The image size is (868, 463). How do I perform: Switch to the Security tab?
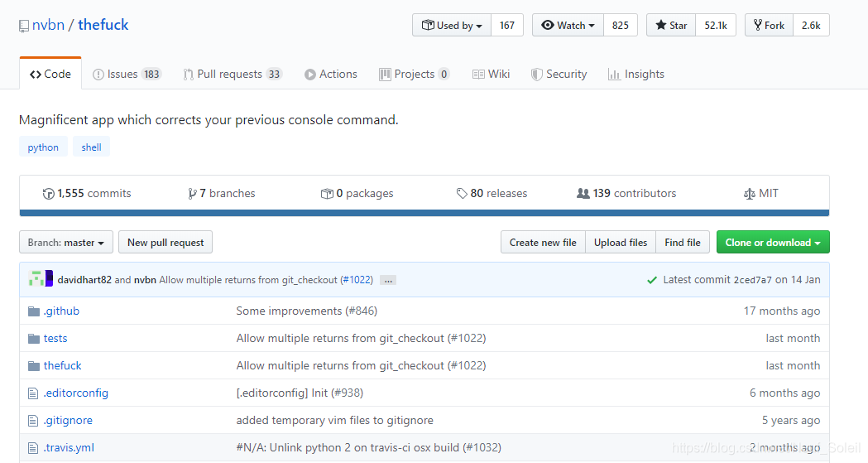pos(559,75)
